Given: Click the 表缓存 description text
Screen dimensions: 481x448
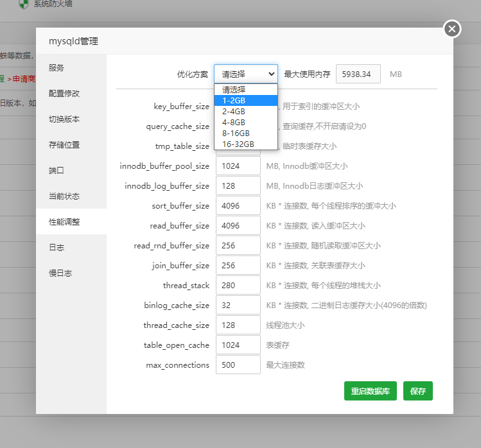Looking at the screenshot, I should 277,345.
